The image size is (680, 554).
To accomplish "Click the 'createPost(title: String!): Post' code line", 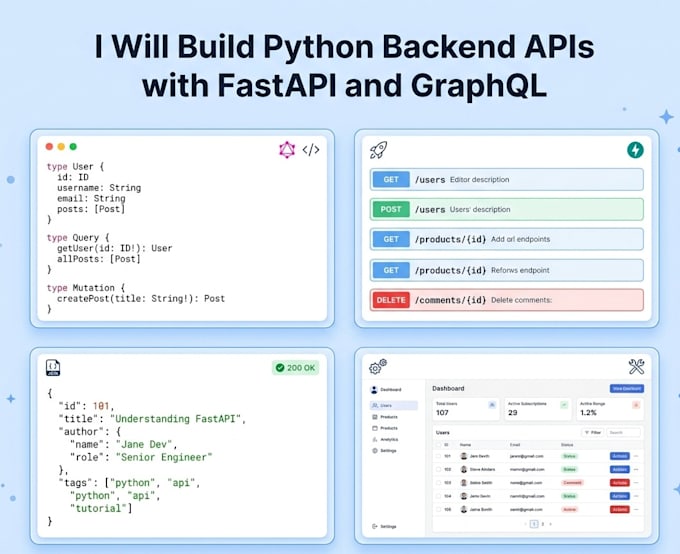I will (141, 299).
